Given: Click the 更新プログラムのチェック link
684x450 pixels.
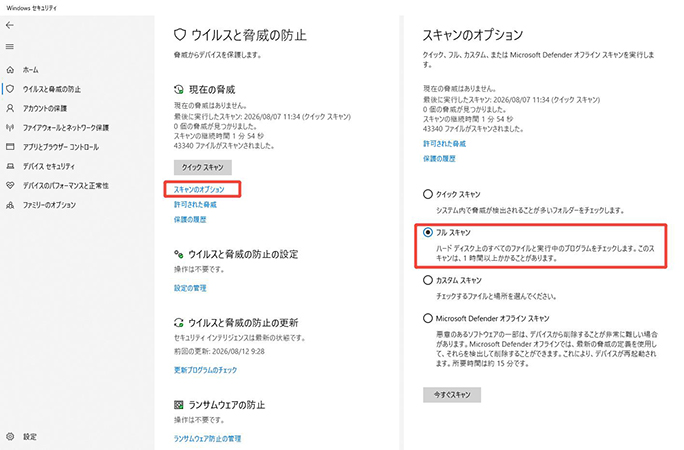Looking at the screenshot, I should click(205, 370).
